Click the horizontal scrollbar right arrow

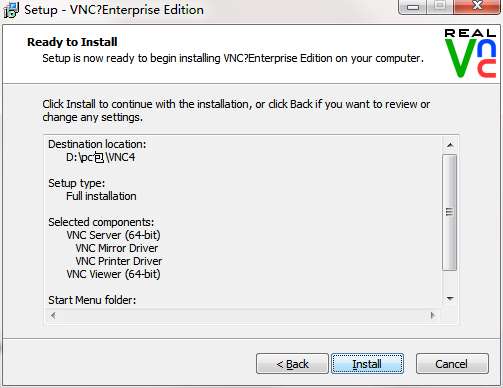(x=433, y=315)
